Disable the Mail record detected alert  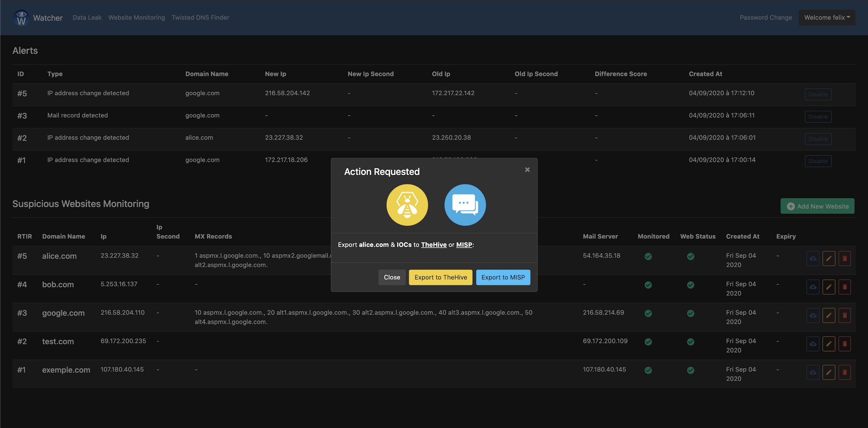point(818,117)
